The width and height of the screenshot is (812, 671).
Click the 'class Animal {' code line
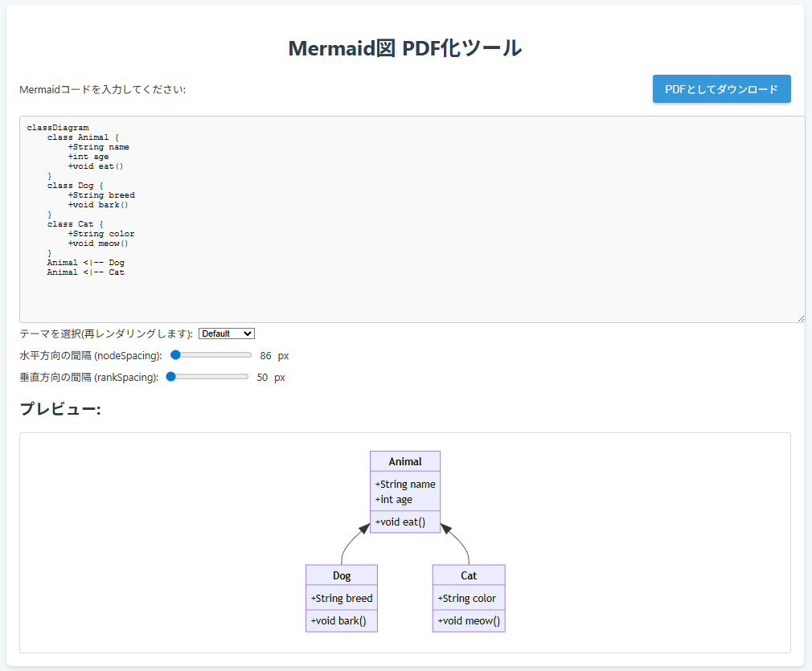point(83,137)
